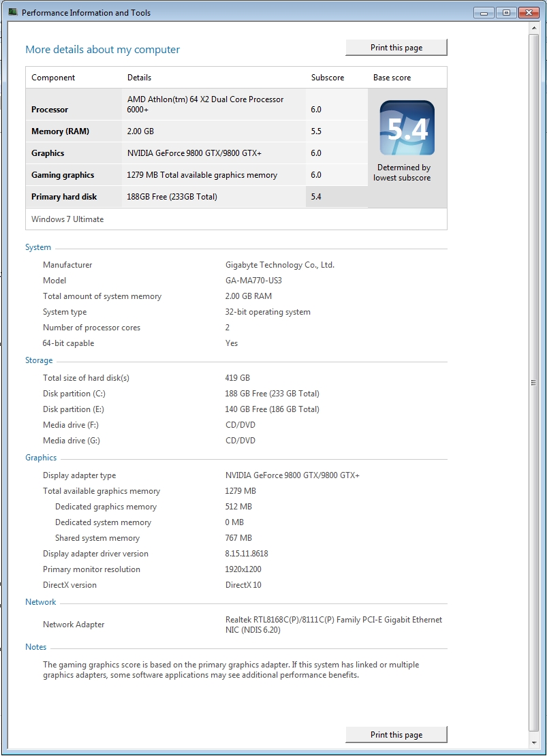Click the total hard disk size 419 GB
Screen dimensions: 547x756
coord(237,378)
